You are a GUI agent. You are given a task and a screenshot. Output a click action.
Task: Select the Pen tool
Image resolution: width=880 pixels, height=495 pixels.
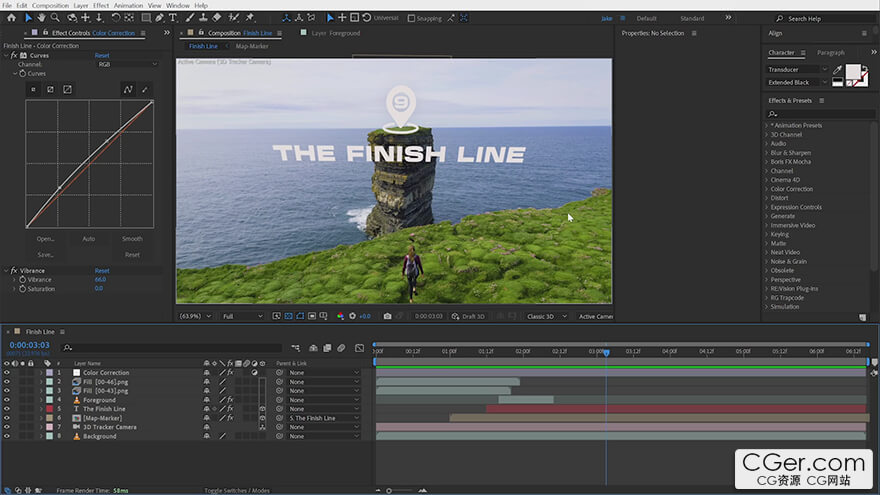[160, 18]
